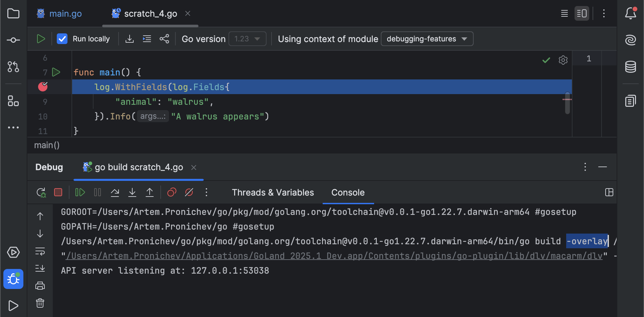Open the Notifications bell
644x317 pixels.
(631, 13)
